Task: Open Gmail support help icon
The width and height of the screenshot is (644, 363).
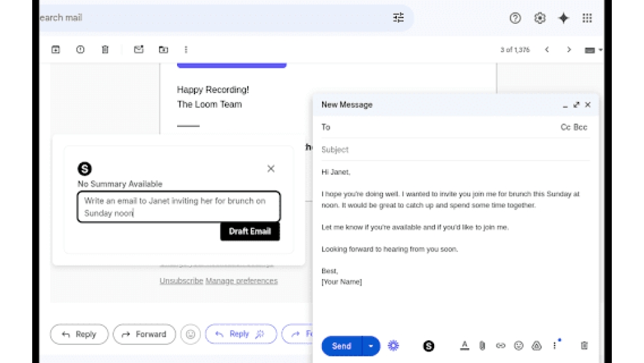Action: click(x=515, y=18)
